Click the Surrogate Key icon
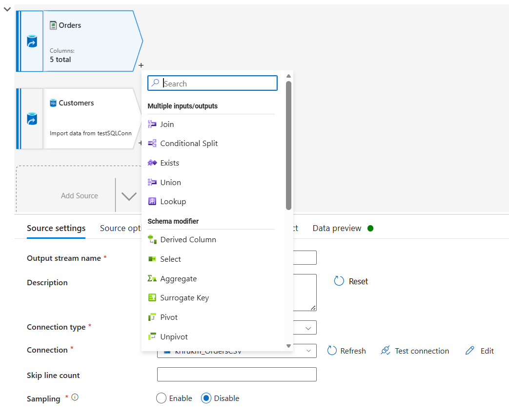 (x=152, y=297)
